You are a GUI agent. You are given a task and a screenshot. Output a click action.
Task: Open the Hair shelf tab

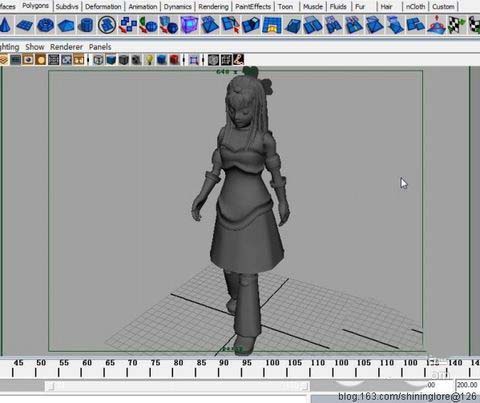386,6
